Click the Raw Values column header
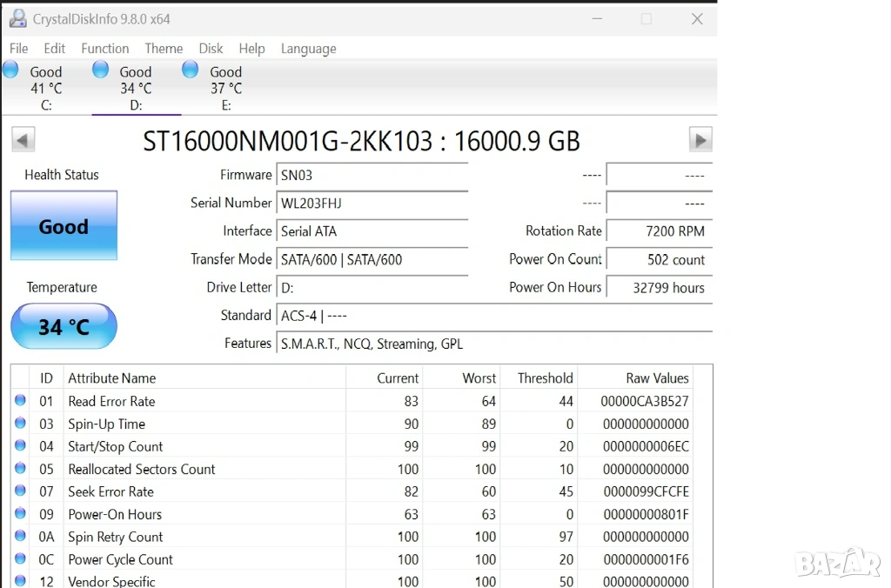 [x=657, y=378]
